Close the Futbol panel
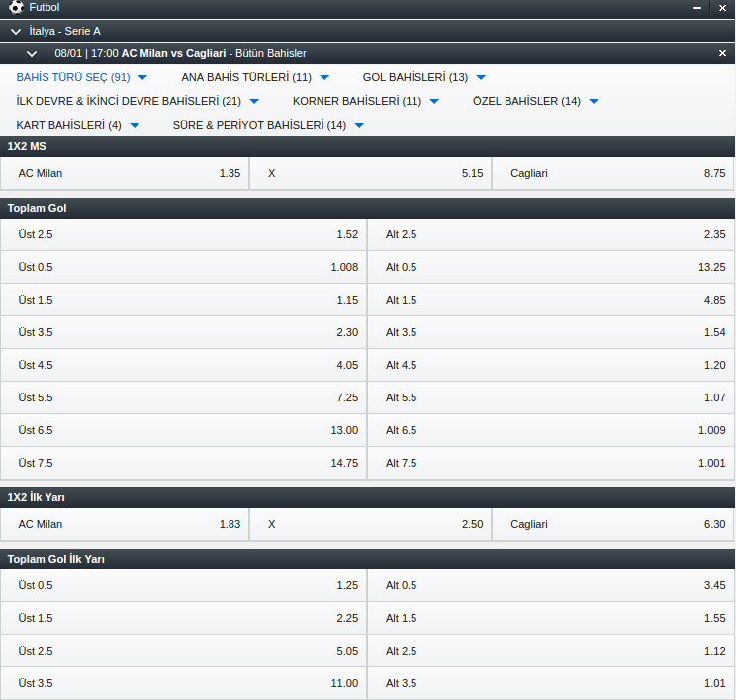Screen dimensions: 736x700 coord(722,8)
